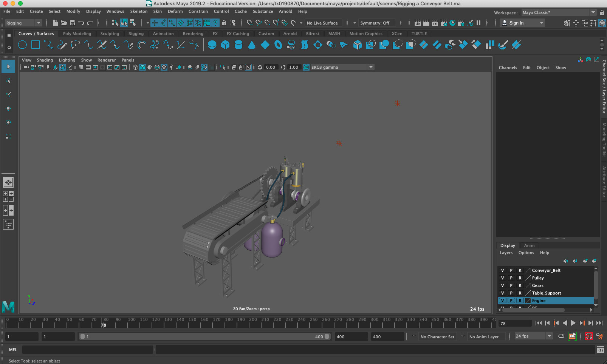Screen dimensions: 607x364
Task: Open the Render View icon in the status line
Action: coord(418,23)
